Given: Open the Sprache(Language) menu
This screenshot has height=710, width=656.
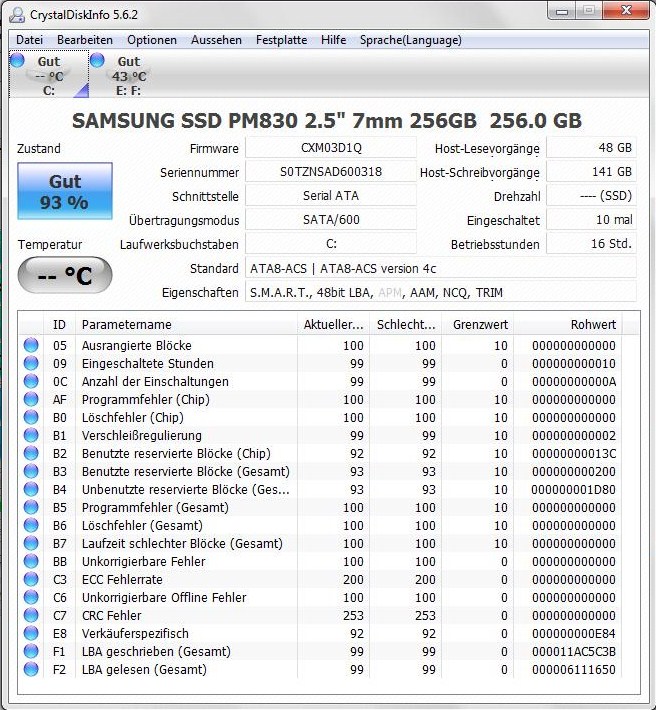Looking at the screenshot, I should (x=411, y=40).
